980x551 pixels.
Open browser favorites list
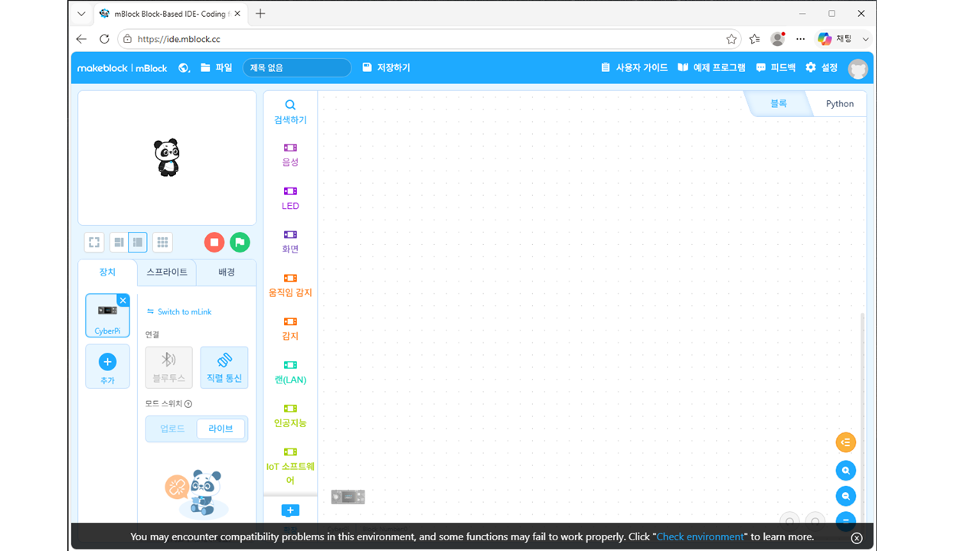pyautogui.click(x=755, y=39)
